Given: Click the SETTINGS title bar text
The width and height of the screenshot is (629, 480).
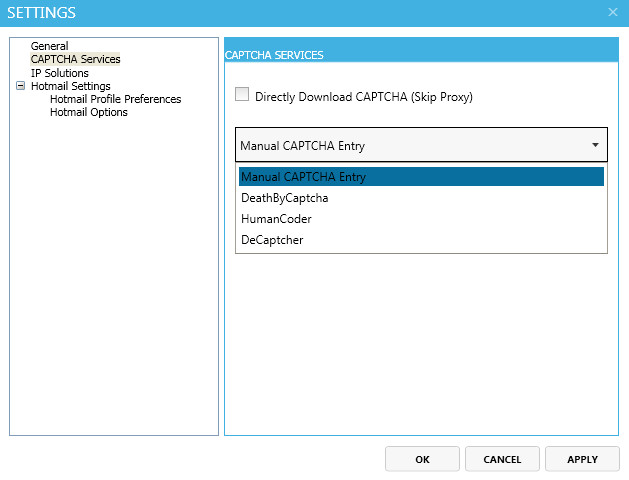Looking at the screenshot, I should (x=42, y=13).
